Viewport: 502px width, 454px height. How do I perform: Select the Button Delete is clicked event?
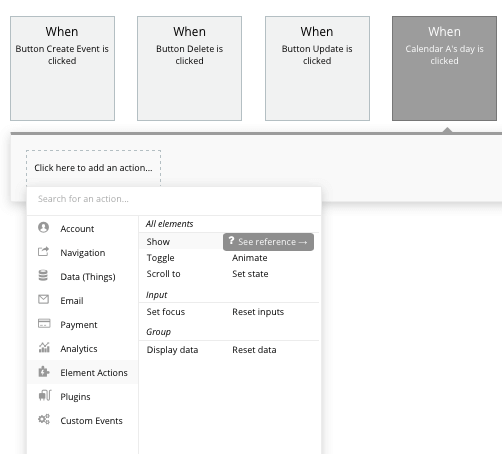coord(189,68)
